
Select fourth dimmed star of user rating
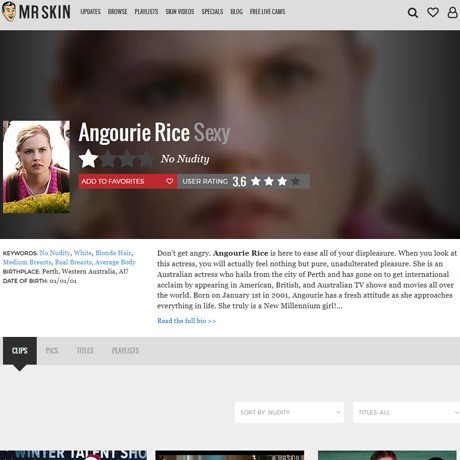[x=295, y=181]
